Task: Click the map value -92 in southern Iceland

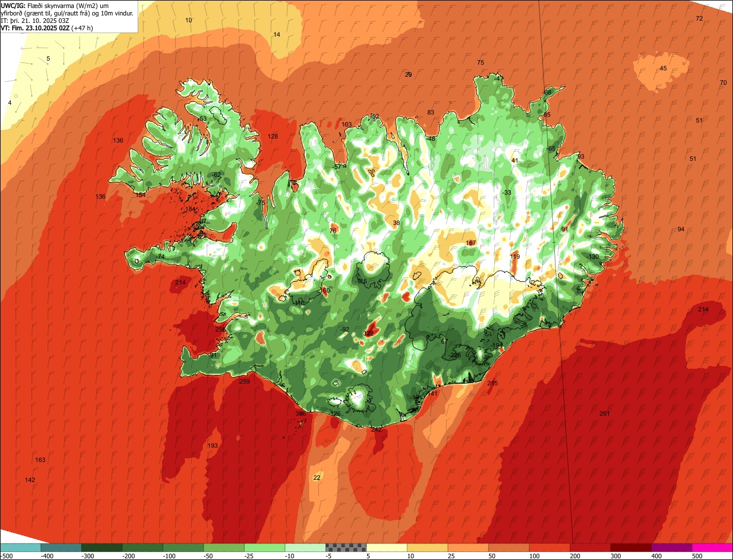Action: coord(345,329)
